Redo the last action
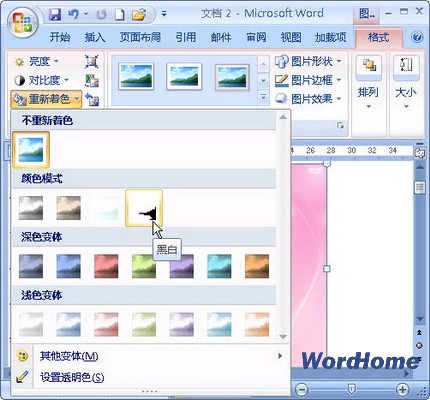430x400 pixels. tap(101, 15)
